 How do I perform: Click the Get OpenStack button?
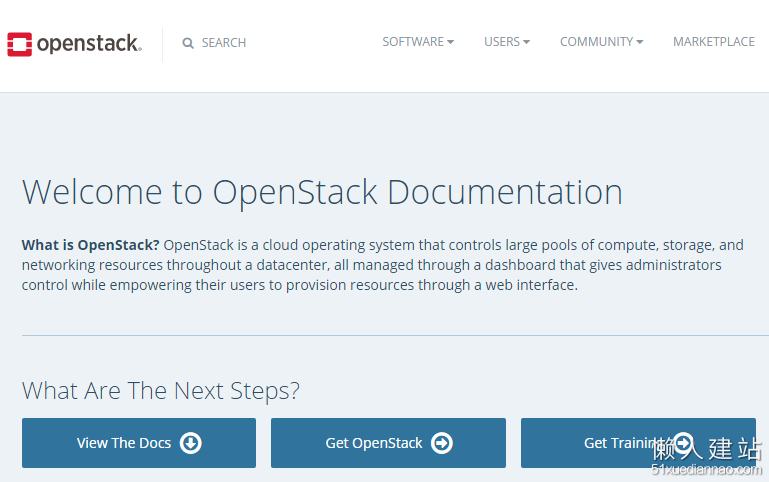click(388, 443)
